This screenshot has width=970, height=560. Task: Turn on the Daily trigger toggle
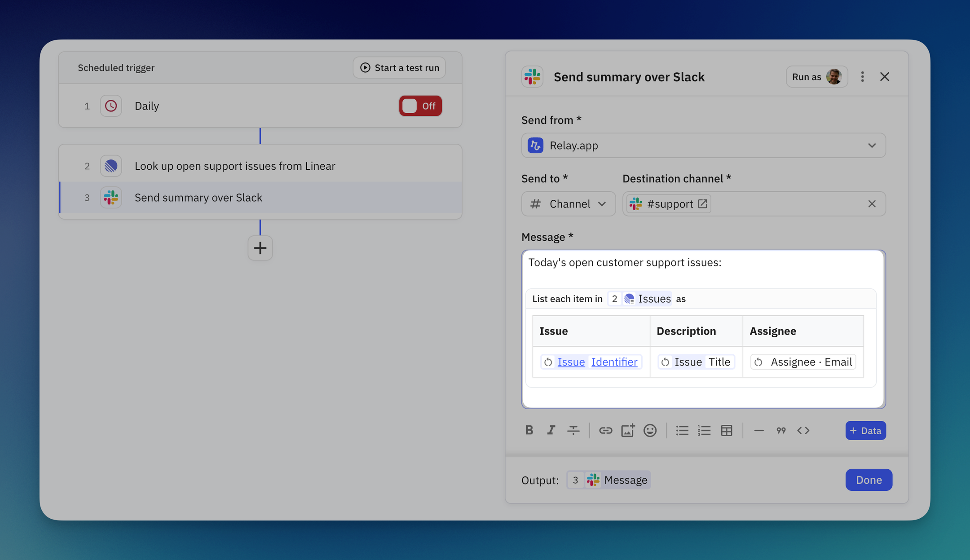[420, 106]
